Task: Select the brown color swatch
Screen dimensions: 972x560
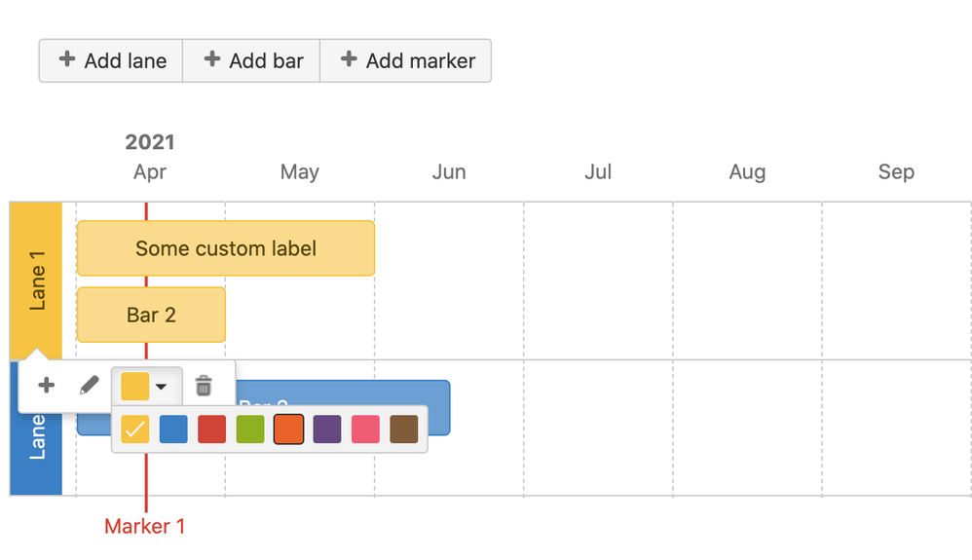Action: tap(404, 429)
